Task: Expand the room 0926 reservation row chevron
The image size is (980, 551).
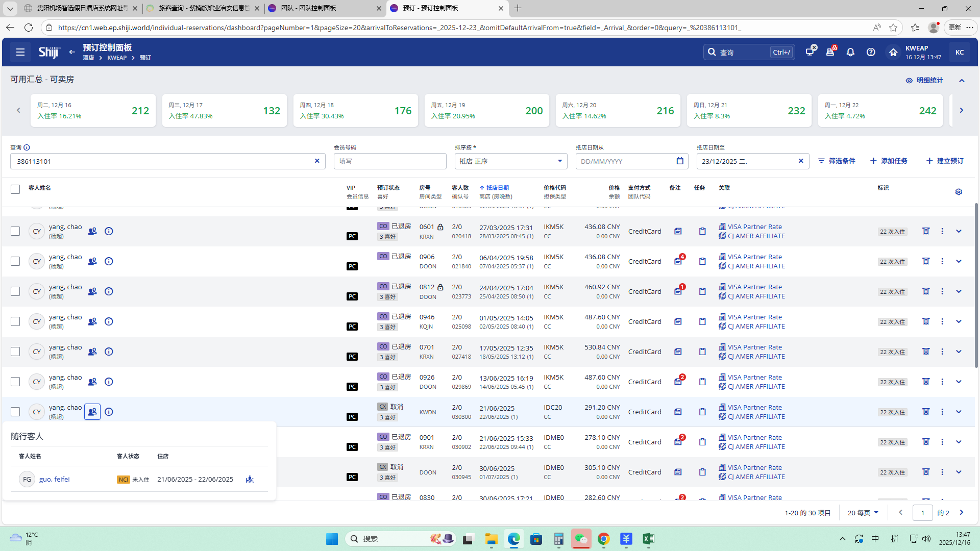Action: coord(959,382)
